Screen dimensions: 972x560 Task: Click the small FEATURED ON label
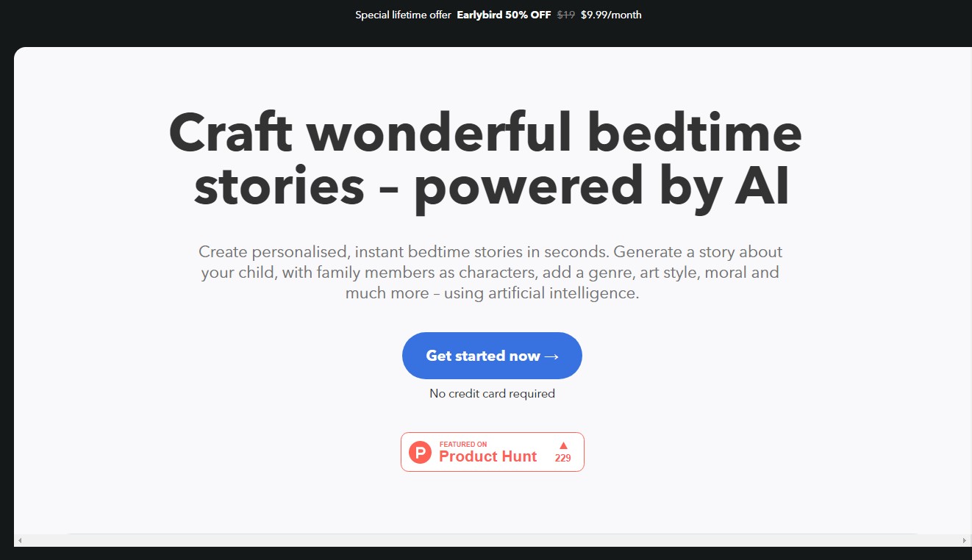[463, 444]
